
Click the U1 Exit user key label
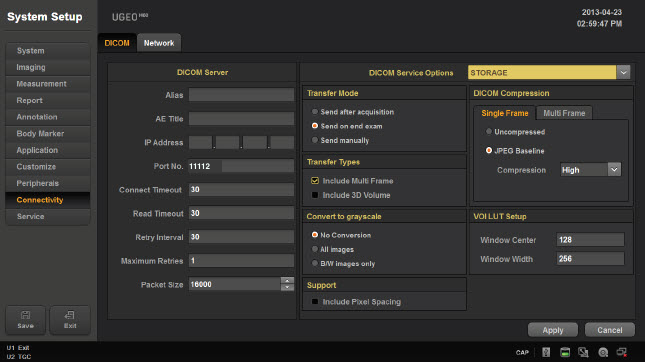pos(18,348)
